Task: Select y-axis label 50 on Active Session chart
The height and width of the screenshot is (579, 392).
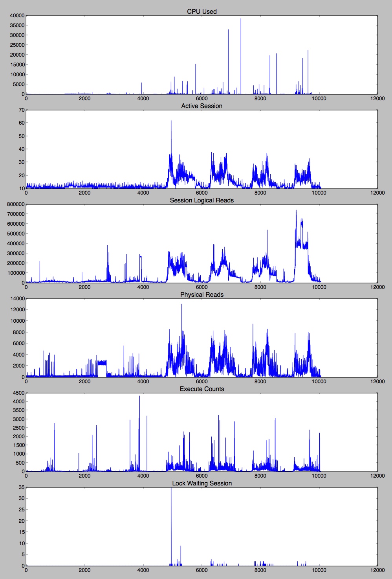Action: [21, 136]
